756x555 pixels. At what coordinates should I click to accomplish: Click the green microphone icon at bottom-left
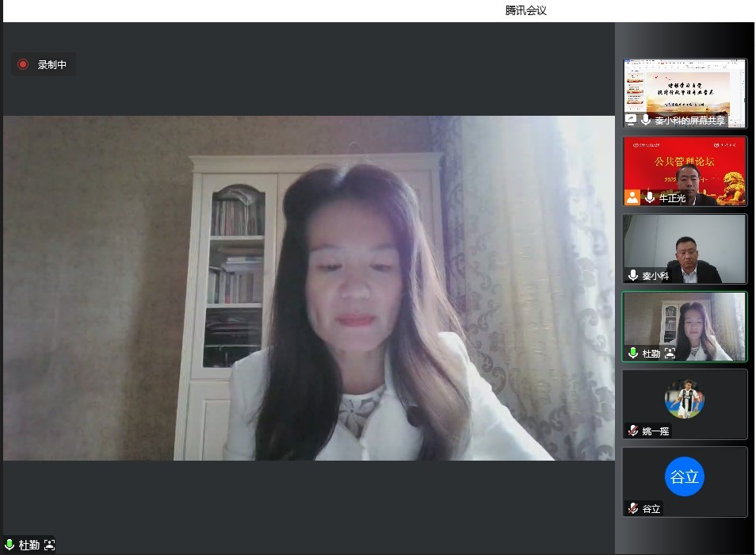(10, 545)
